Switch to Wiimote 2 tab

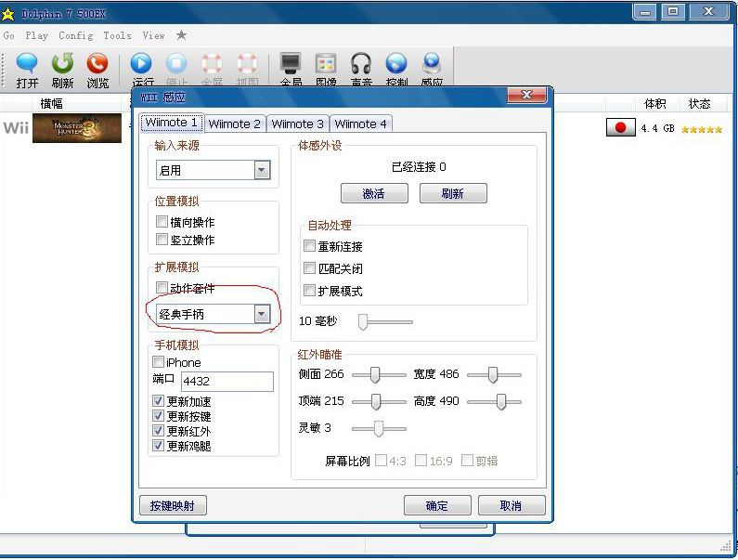coord(234,124)
